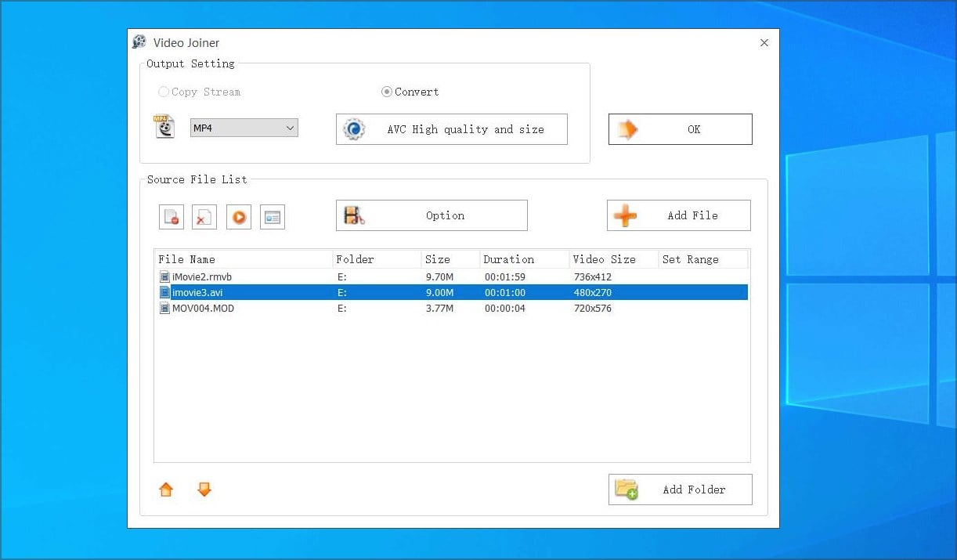The width and height of the screenshot is (957, 560).
Task: Click the 720x576 video size value
Action: 593,308
